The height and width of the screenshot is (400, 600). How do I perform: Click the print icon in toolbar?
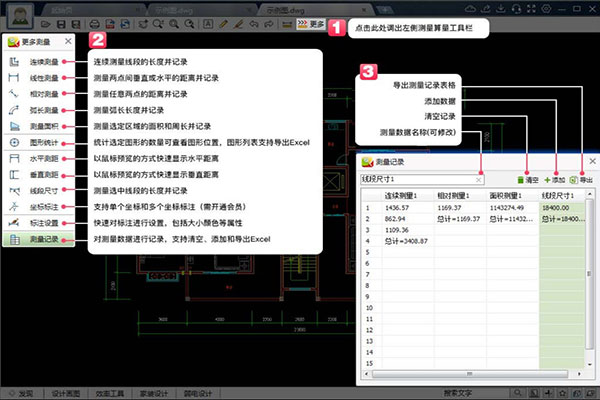[x=95, y=24]
